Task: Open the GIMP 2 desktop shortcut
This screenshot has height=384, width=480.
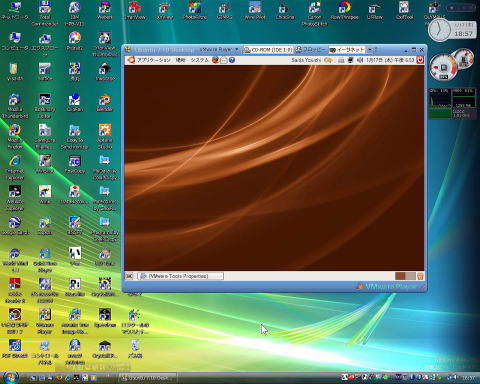Action: pos(225,11)
